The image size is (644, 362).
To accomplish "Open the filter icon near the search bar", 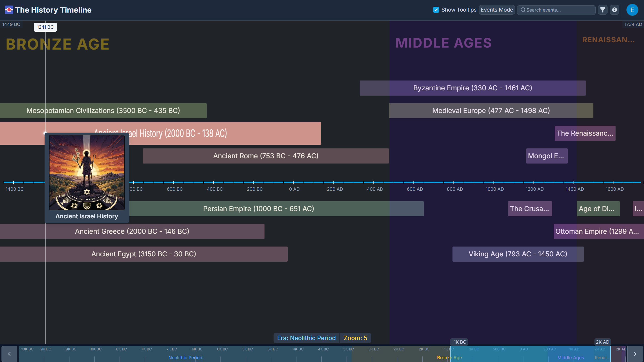I will tap(603, 10).
